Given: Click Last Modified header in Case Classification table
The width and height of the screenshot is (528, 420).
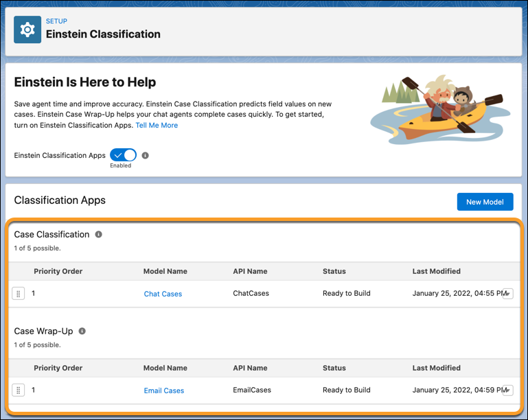Looking at the screenshot, I should (437, 271).
